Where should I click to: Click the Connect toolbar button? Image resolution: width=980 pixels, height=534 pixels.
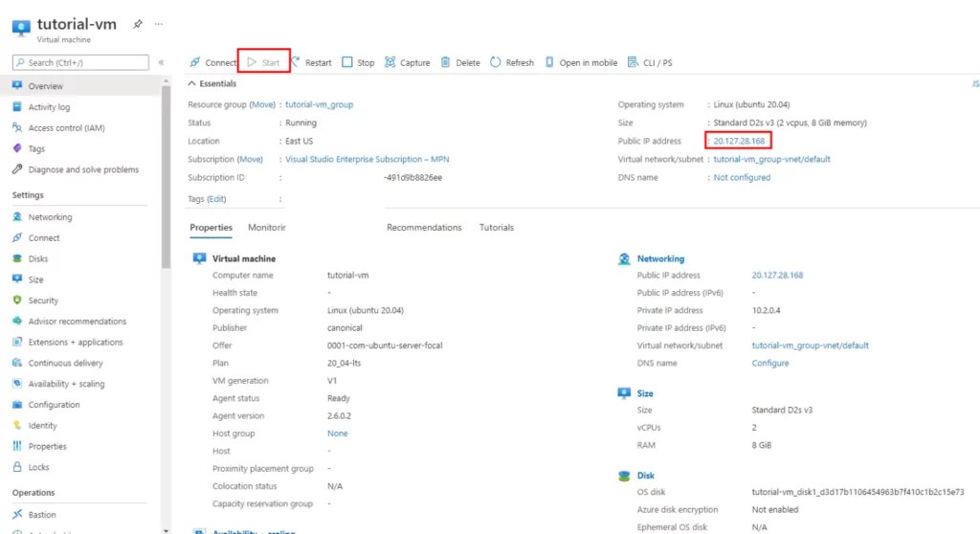tap(213, 62)
